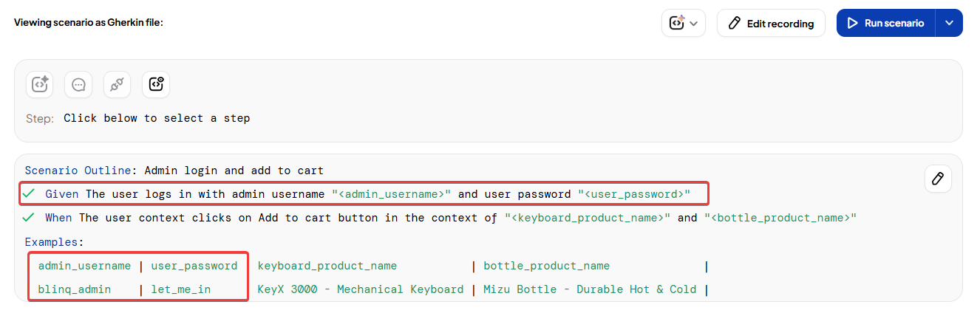Click the Scenario Outline title line
The image size is (980, 313).
[x=174, y=171]
